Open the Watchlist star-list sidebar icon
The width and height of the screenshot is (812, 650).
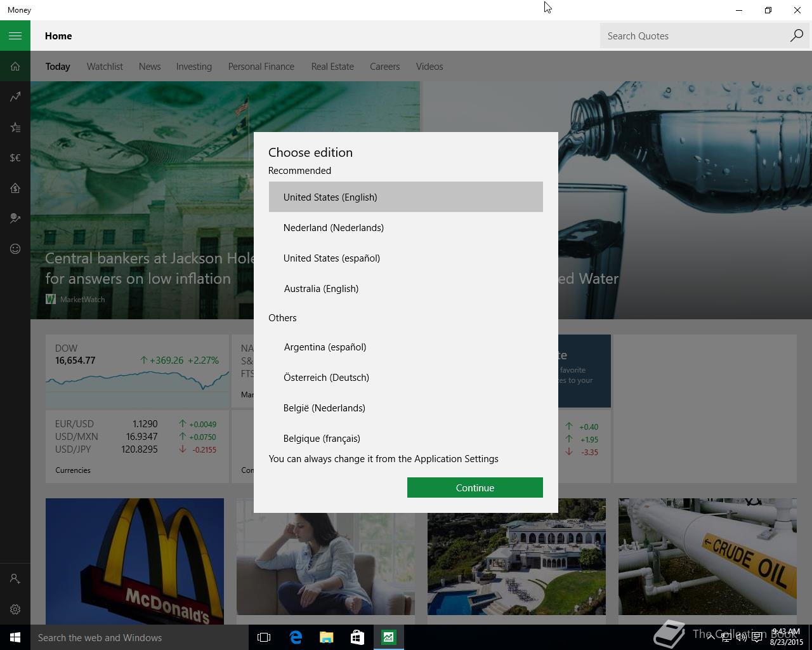(15, 127)
